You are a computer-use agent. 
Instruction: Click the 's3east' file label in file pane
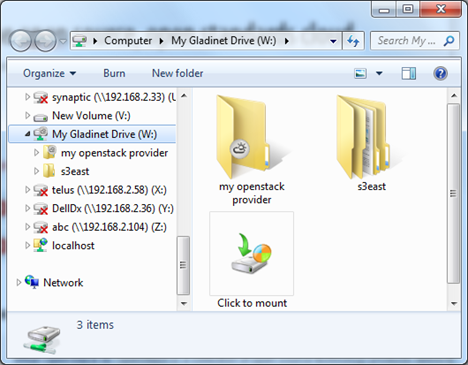371,186
